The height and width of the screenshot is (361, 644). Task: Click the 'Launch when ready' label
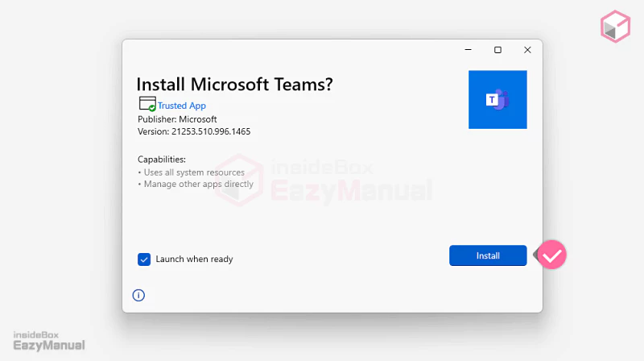pos(194,259)
